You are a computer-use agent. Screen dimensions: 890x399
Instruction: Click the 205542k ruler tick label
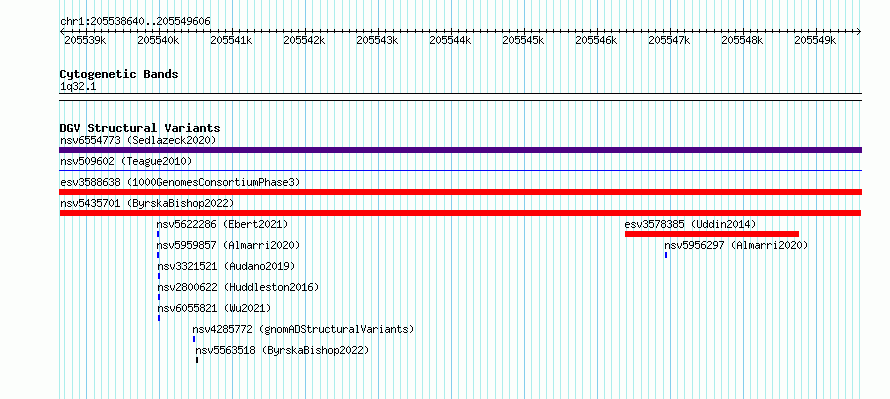pos(304,40)
